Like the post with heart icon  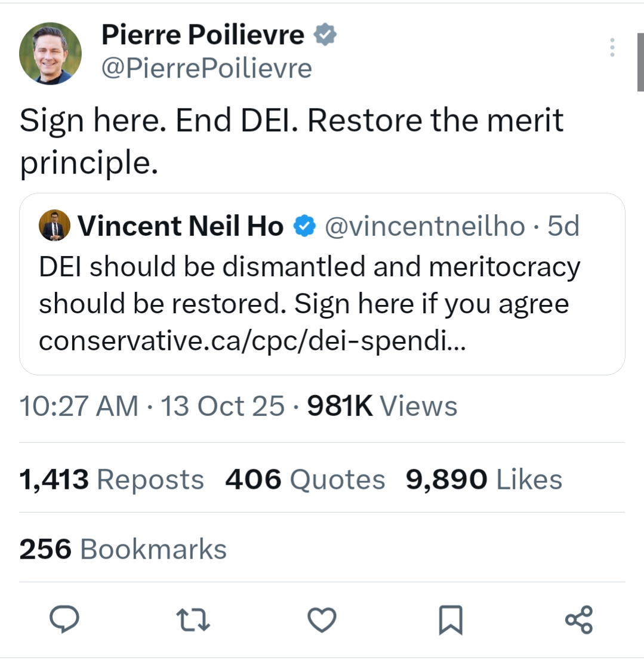coord(322,621)
